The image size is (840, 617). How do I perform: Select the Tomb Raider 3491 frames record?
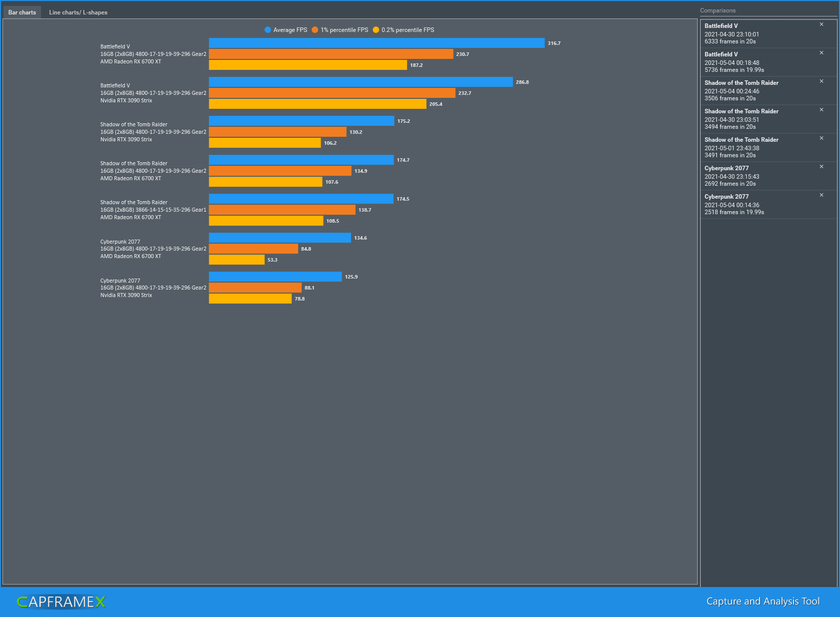(x=768, y=147)
